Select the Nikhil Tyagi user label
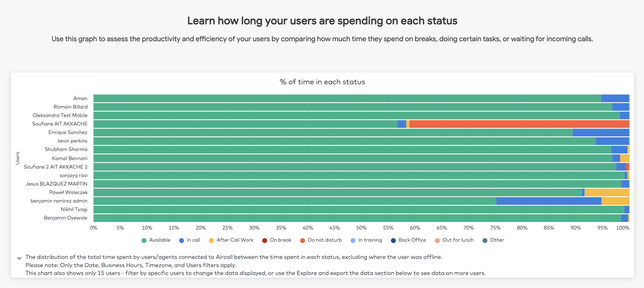Image resolution: width=644 pixels, height=288 pixels. [x=74, y=209]
